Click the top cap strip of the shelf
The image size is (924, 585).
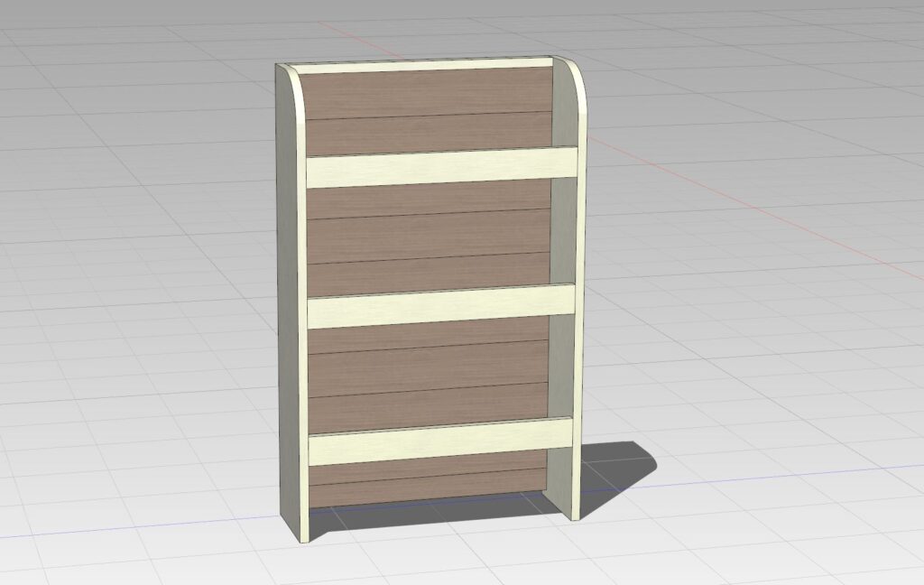coord(424,66)
